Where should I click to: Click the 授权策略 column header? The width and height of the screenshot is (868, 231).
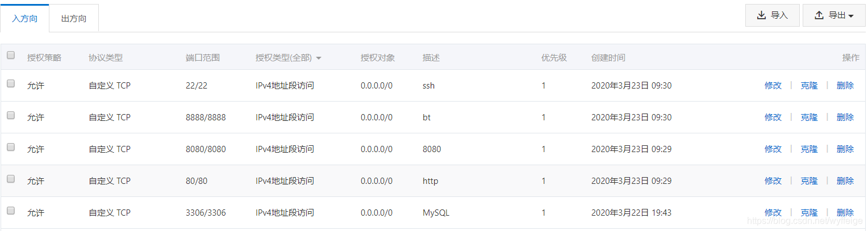(x=44, y=58)
